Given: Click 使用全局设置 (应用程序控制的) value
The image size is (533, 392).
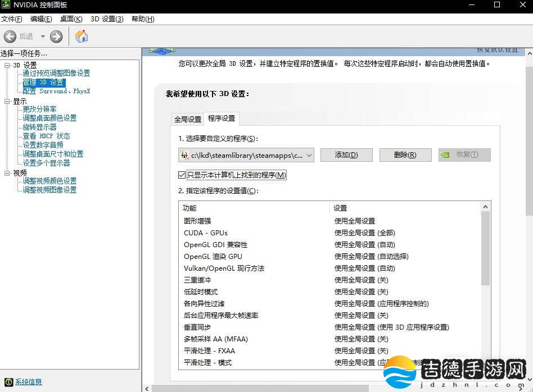Looking at the screenshot, I should coord(381,303).
